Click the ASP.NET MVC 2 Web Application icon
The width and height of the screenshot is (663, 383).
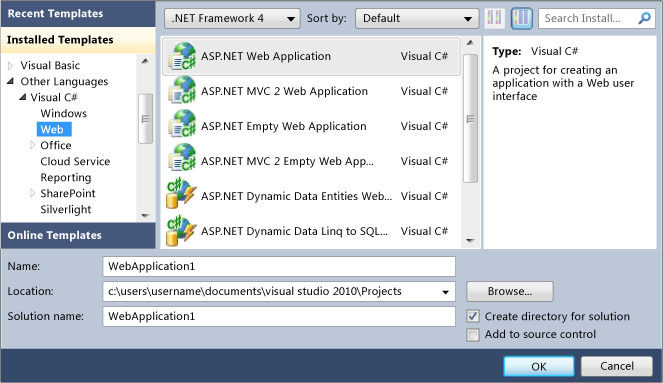coord(182,91)
